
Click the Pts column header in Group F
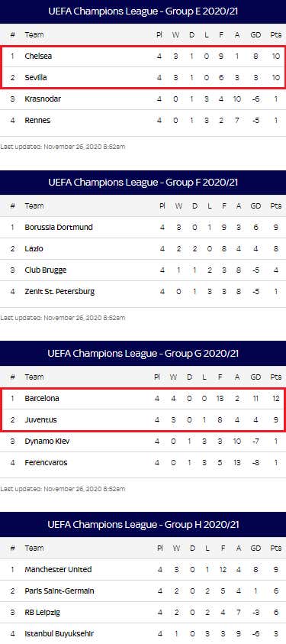pyautogui.click(x=276, y=205)
